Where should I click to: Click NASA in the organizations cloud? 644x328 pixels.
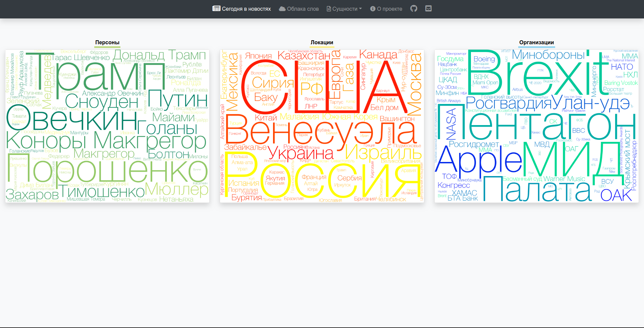pos(451,124)
